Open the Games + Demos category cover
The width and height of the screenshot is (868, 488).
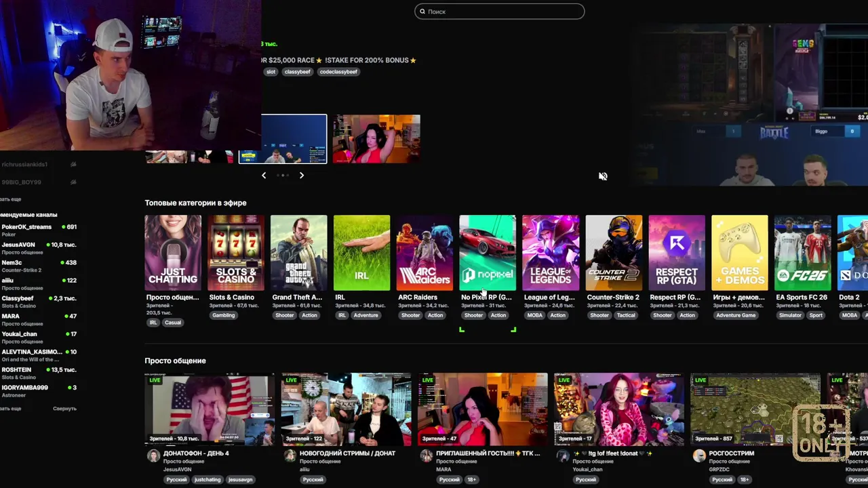tap(740, 253)
